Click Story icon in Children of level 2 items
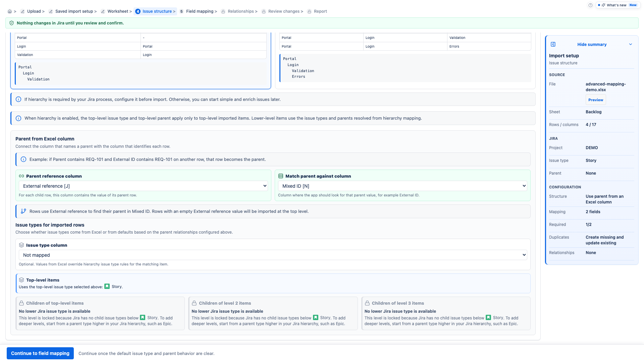The height and width of the screenshot is (362, 644). [316, 318]
